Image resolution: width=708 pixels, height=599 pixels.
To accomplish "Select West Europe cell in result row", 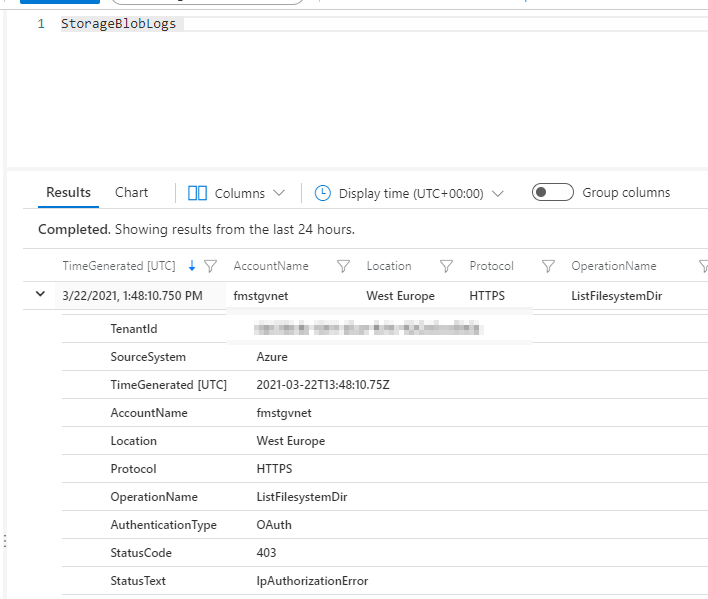I will point(400,296).
